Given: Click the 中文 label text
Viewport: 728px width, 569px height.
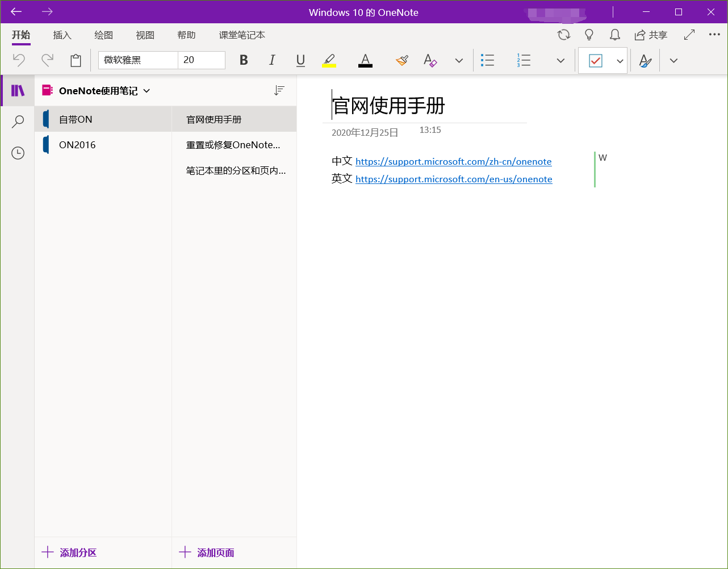Looking at the screenshot, I should pyautogui.click(x=342, y=161).
